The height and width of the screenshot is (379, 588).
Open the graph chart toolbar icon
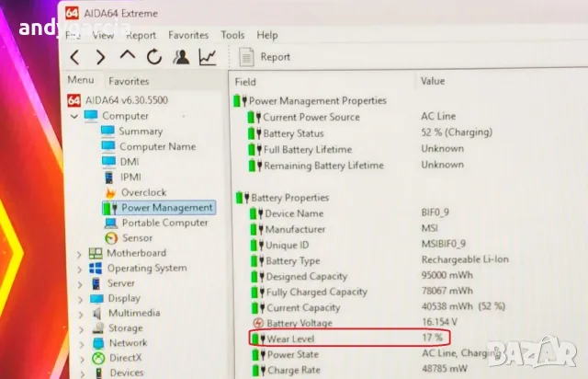coord(208,57)
